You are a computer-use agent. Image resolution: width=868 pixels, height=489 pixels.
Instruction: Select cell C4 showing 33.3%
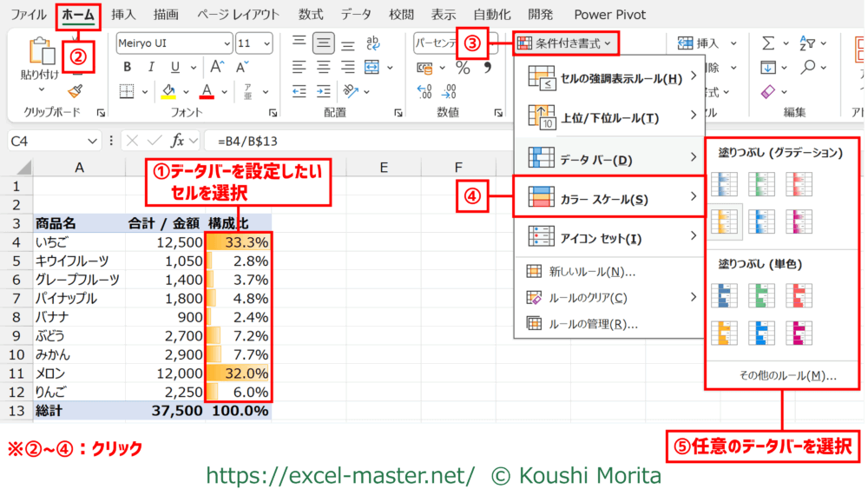(239, 243)
